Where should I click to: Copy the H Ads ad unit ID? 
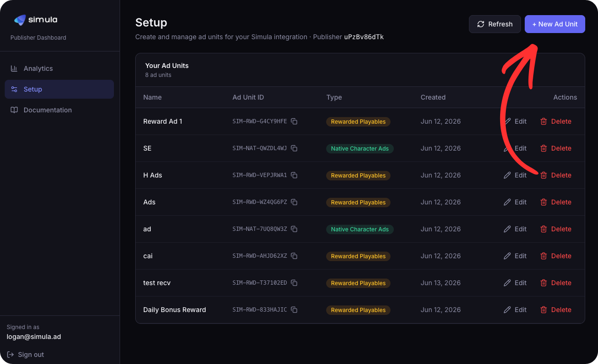tap(294, 175)
